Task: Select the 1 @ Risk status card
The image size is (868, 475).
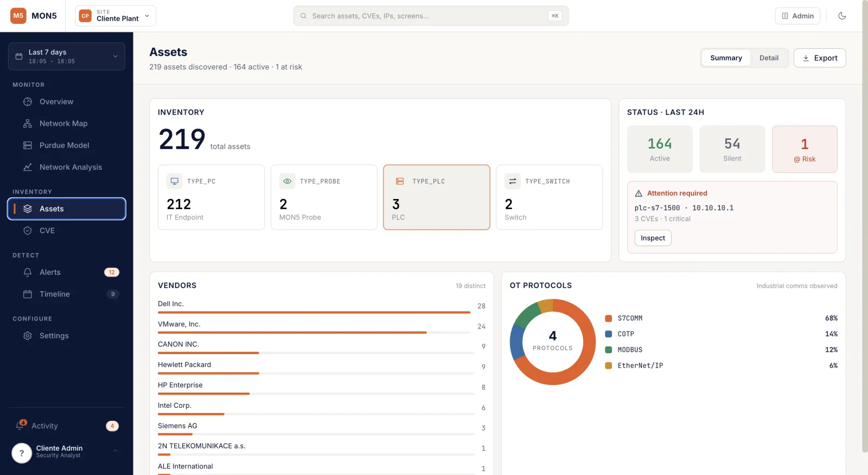Action: [x=805, y=149]
